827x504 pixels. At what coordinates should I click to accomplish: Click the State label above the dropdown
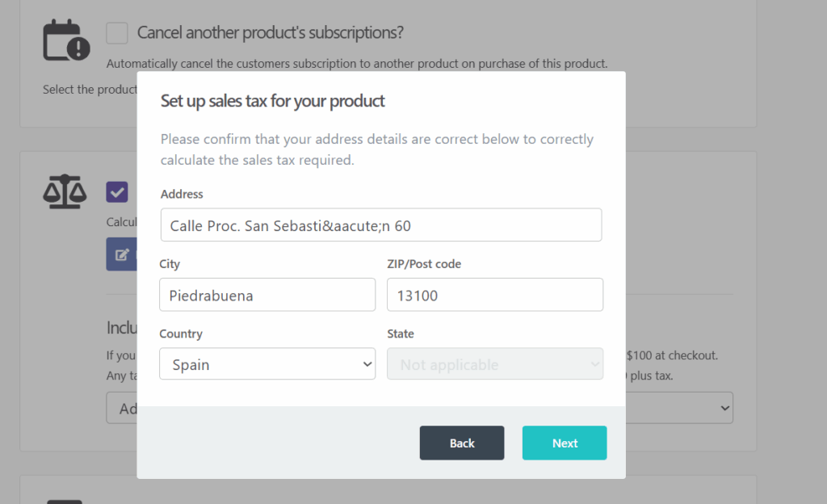coord(401,334)
